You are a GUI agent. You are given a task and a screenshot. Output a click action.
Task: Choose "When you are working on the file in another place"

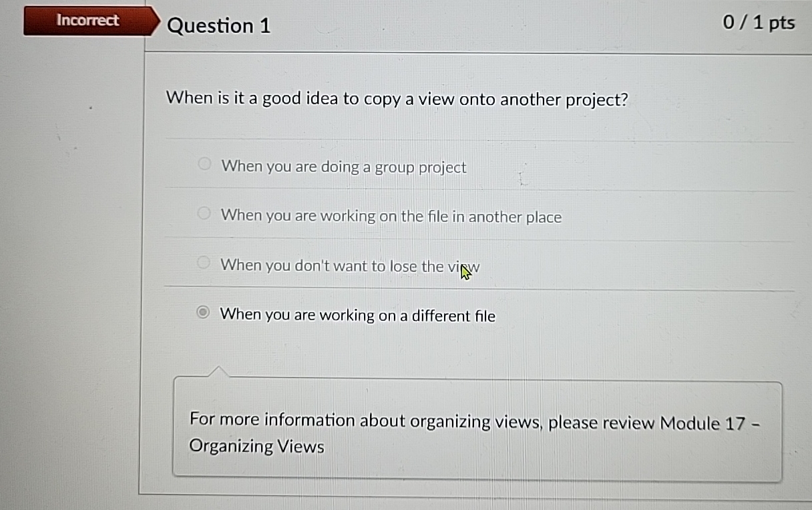[391, 217]
